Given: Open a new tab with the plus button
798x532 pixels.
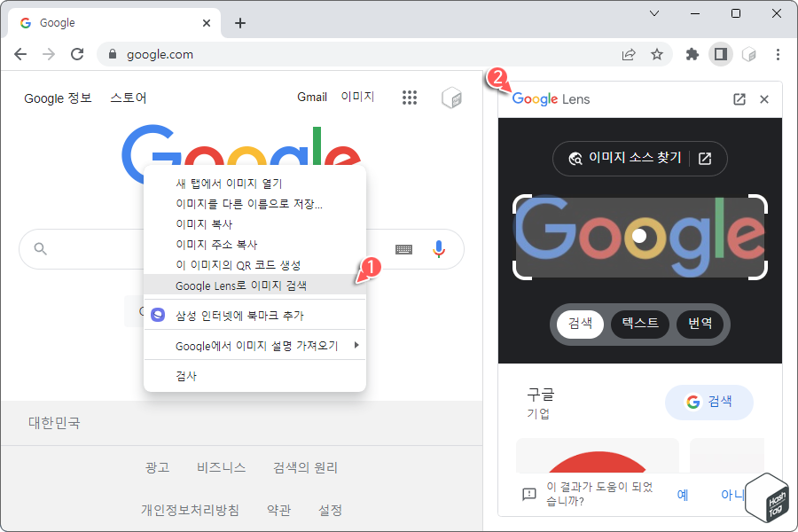Looking at the screenshot, I should (x=240, y=23).
